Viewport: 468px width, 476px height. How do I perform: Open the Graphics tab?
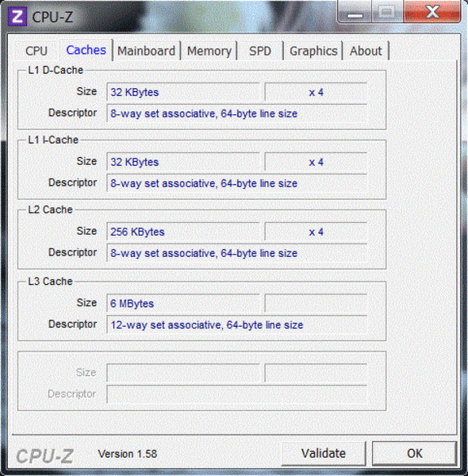click(x=313, y=51)
